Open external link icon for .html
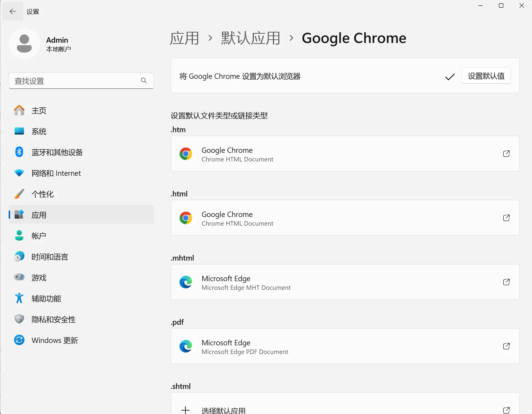This screenshot has width=532, height=414. tap(506, 218)
